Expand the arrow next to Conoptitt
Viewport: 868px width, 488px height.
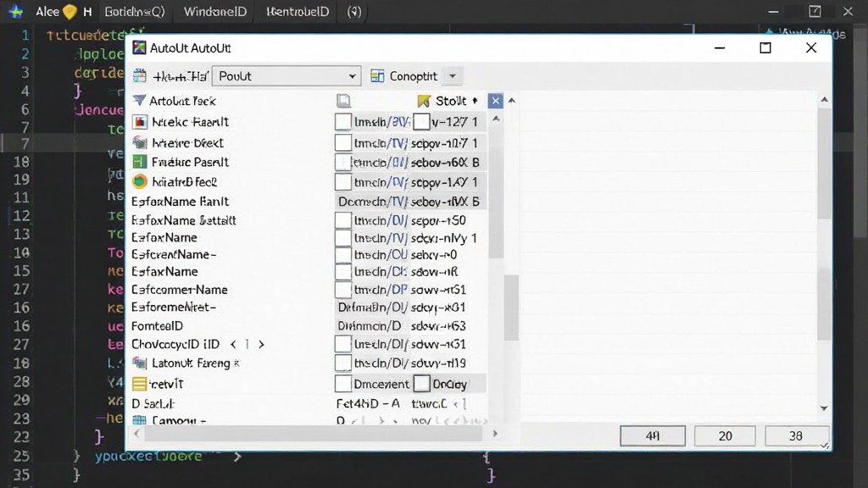pyautogui.click(x=453, y=76)
